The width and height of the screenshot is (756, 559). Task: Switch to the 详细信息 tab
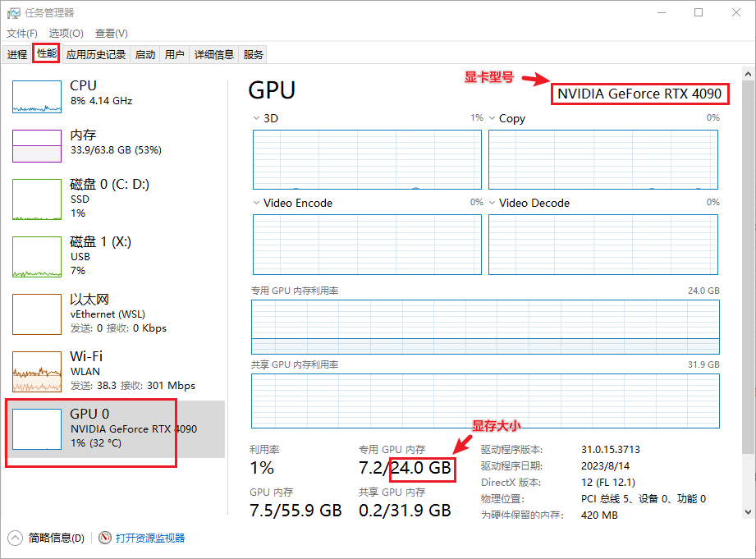[x=214, y=54]
